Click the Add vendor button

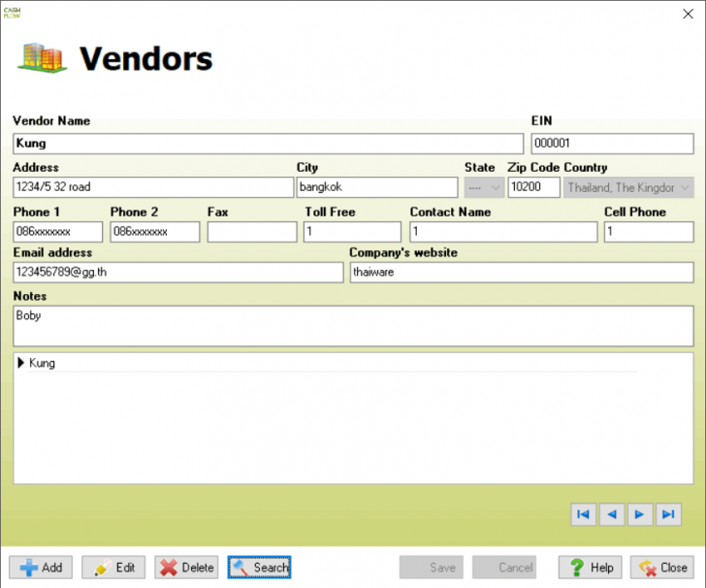click(x=41, y=568)
